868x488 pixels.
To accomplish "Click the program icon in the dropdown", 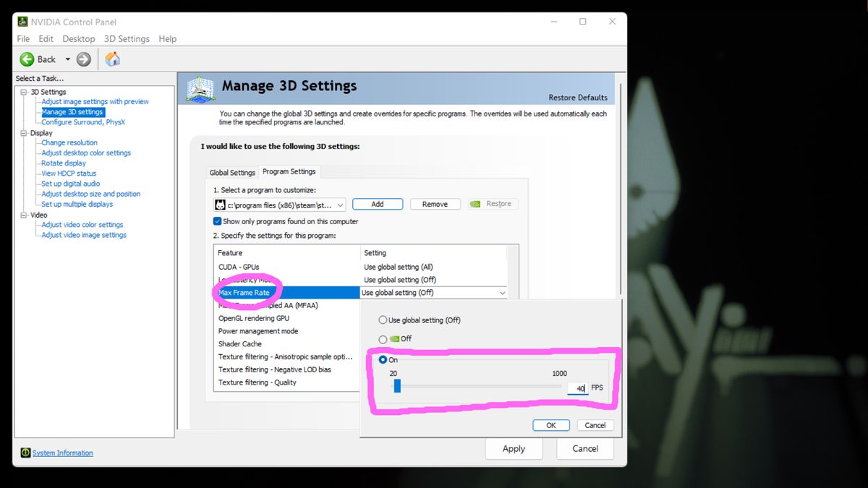I will 221,205.
